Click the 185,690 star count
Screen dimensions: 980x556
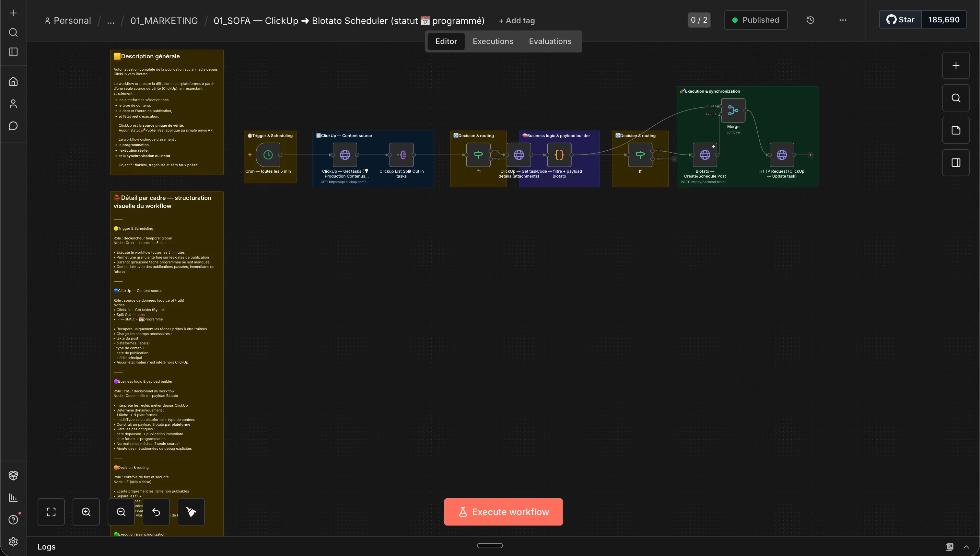click(x=944, y=20)
